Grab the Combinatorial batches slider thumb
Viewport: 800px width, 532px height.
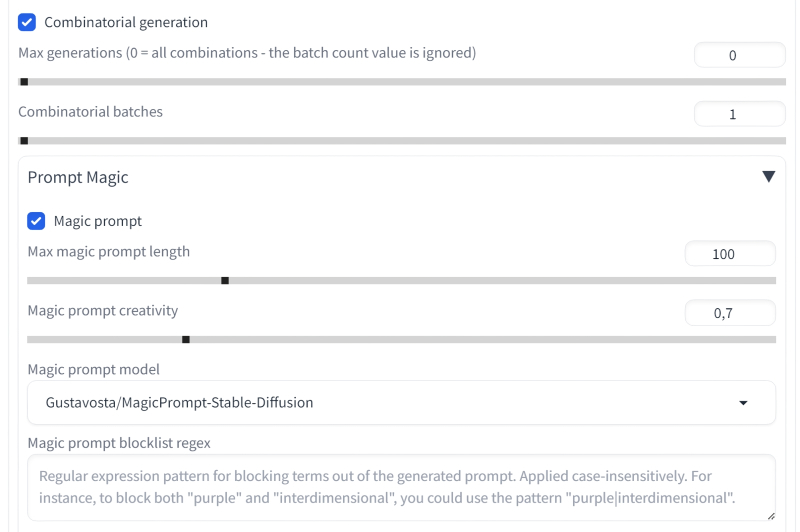pos(24,141)
